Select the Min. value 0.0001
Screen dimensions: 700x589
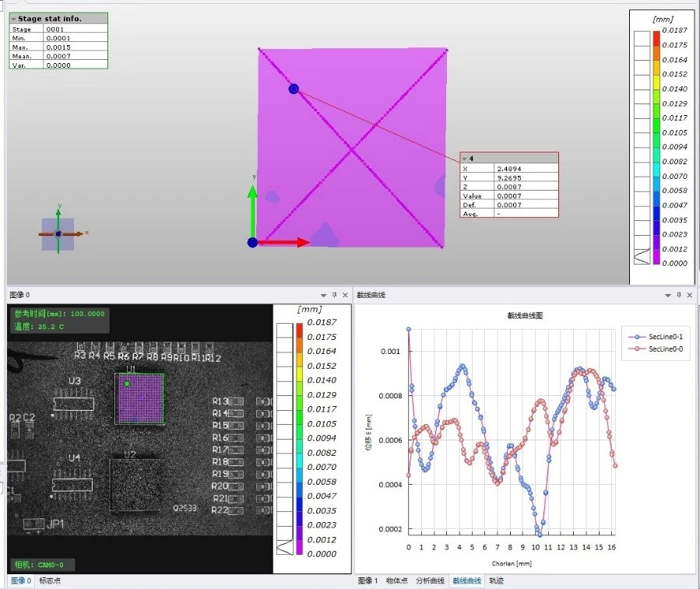[58, 38]
